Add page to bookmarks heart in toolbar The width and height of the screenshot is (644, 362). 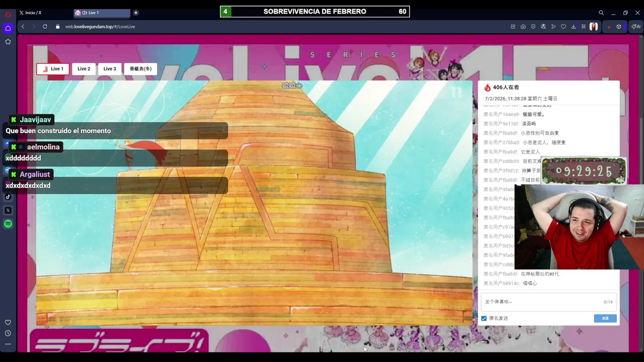point(563,27)
